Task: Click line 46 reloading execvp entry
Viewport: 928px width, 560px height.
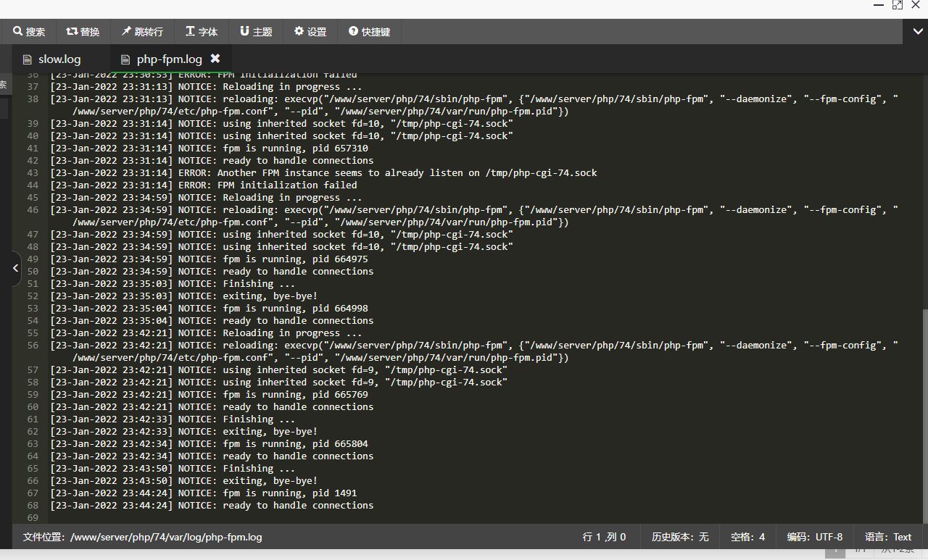Action: [474, 215]
